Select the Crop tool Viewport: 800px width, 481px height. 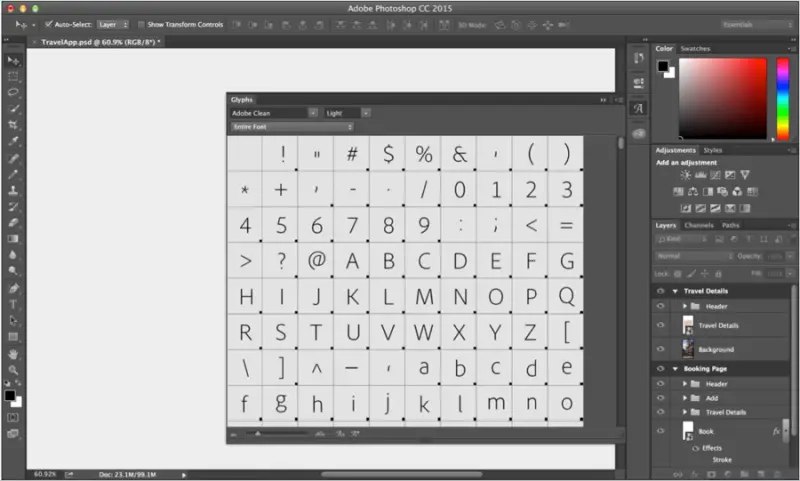pyautogui.click(x=13, y=124)
